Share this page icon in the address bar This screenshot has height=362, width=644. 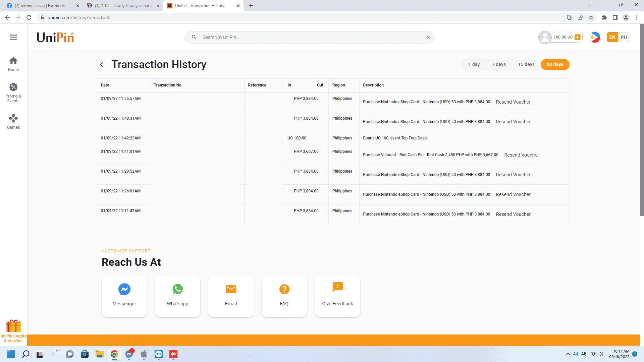pyautogui.click(x=580, y=17)
